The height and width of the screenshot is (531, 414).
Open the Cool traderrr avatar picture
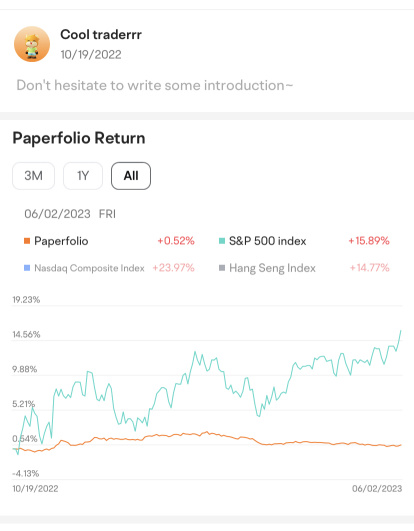click(x=32, y=44)
